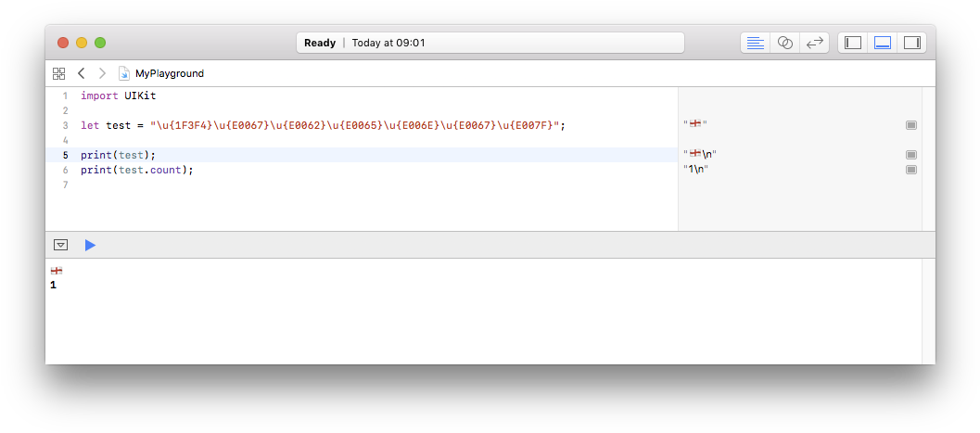Toggle the Utilities inspector pane

pos(912,43)
